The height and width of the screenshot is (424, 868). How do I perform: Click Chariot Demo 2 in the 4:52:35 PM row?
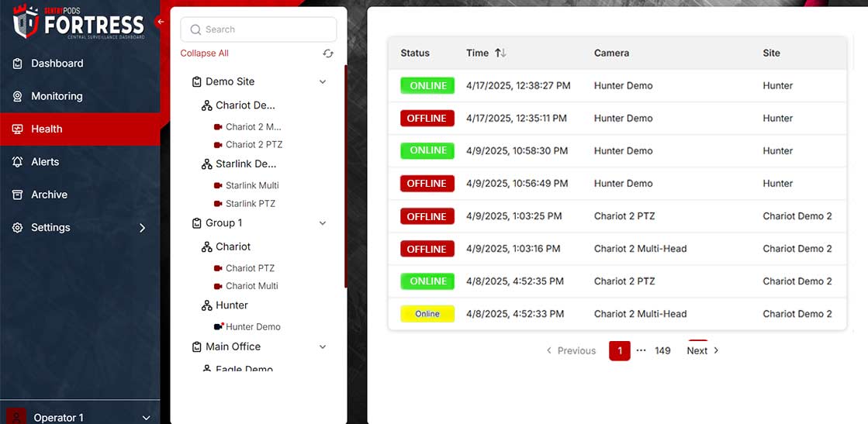click(797, 281)
